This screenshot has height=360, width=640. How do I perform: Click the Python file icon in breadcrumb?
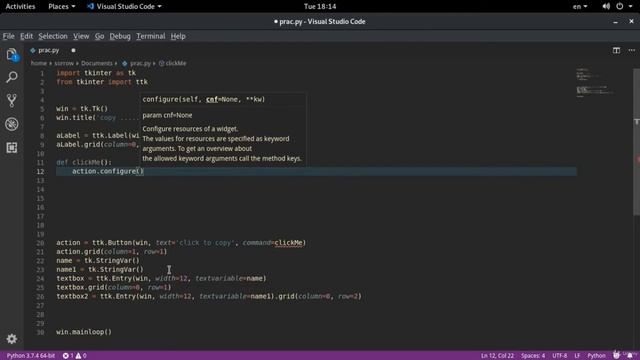125,63
